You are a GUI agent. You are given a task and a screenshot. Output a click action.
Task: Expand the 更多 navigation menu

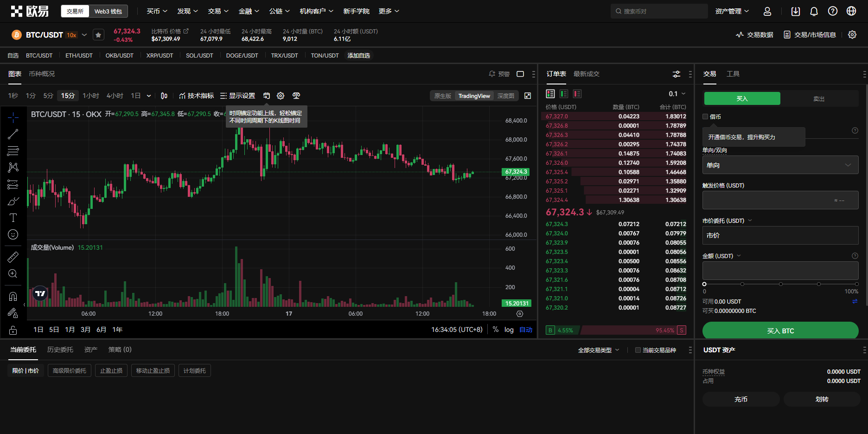pos(389,11)
